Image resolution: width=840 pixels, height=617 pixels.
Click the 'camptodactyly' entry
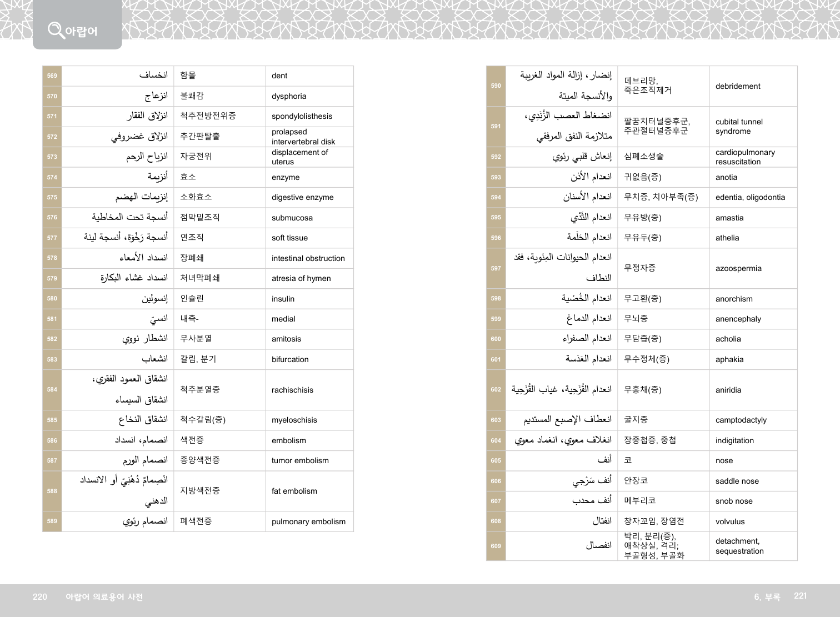[741, 420]
